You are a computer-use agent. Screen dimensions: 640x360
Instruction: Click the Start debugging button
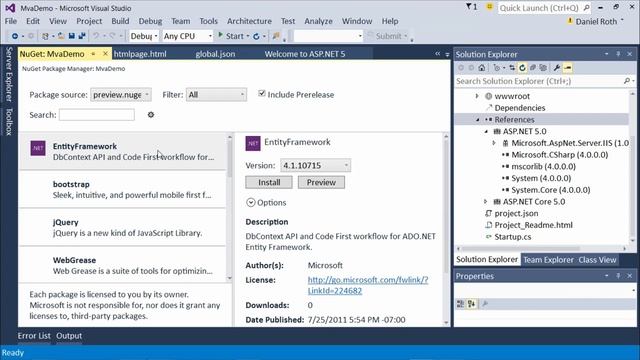pyautogui.click(x=231, y=36)
